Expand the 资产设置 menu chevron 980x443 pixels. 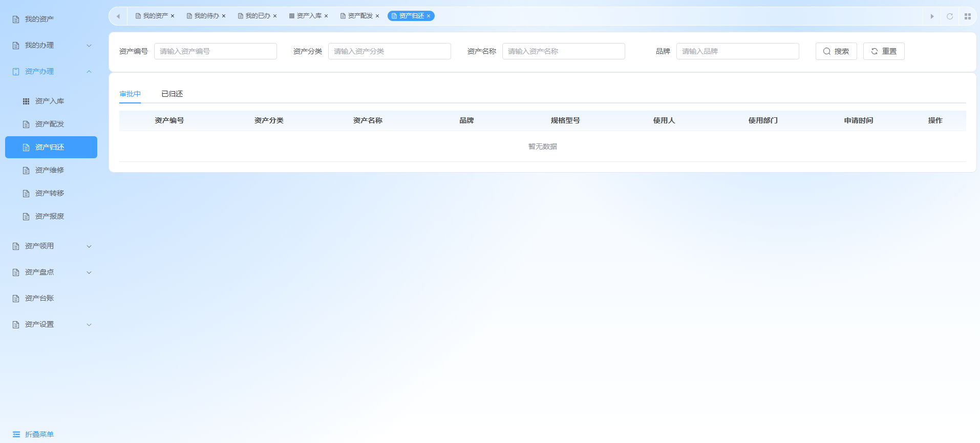click(89, 325)
